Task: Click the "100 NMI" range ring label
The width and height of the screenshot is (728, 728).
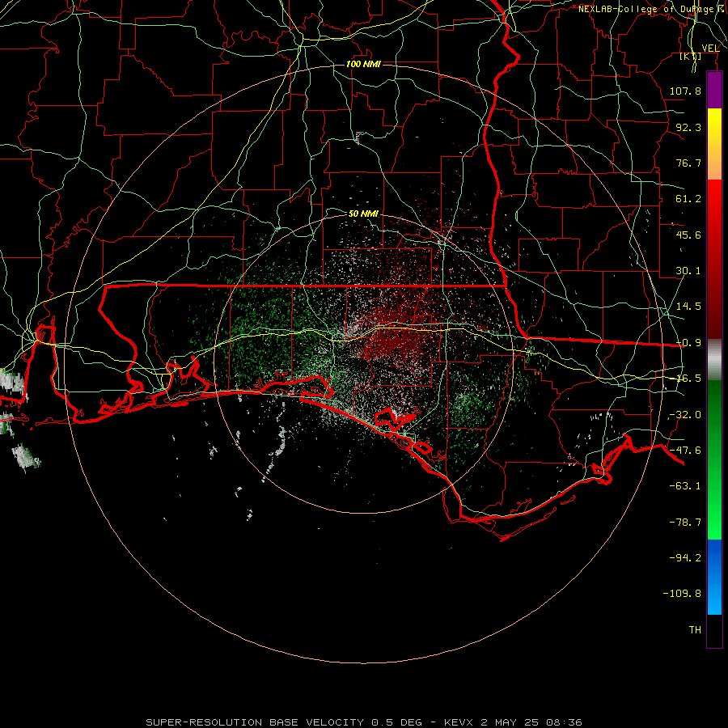Action: (363, 64)
